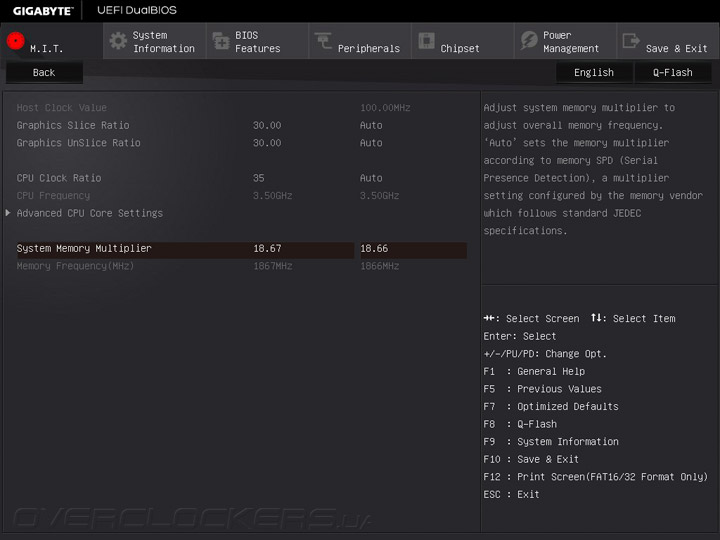Select System Memory Multiplier row label
The image size is (720, 540).
84,248
